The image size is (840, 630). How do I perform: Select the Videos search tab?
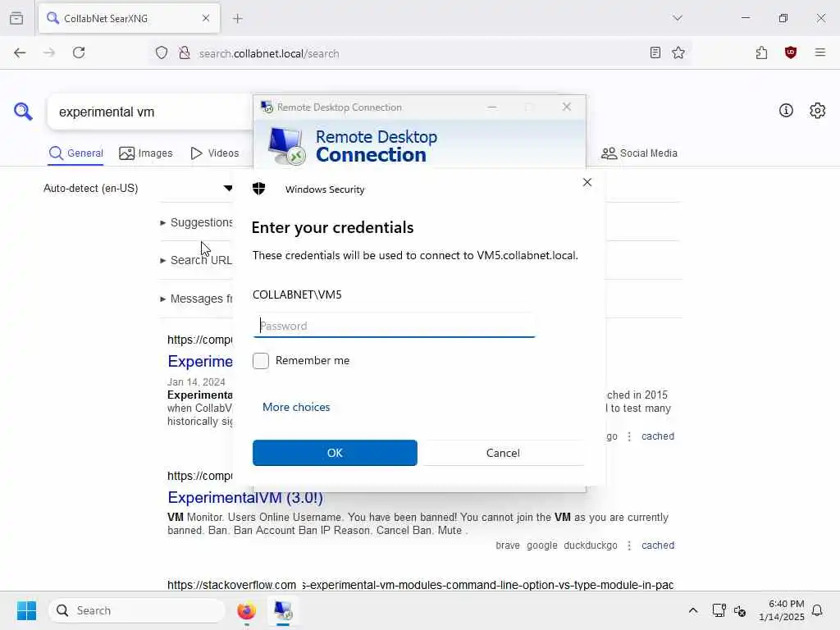pos(215,153)
